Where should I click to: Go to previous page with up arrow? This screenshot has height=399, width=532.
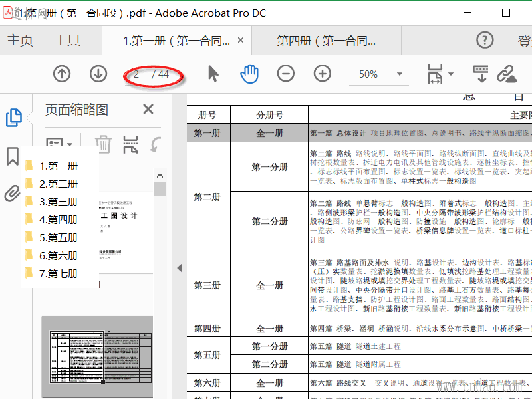(x=62, y=74)
